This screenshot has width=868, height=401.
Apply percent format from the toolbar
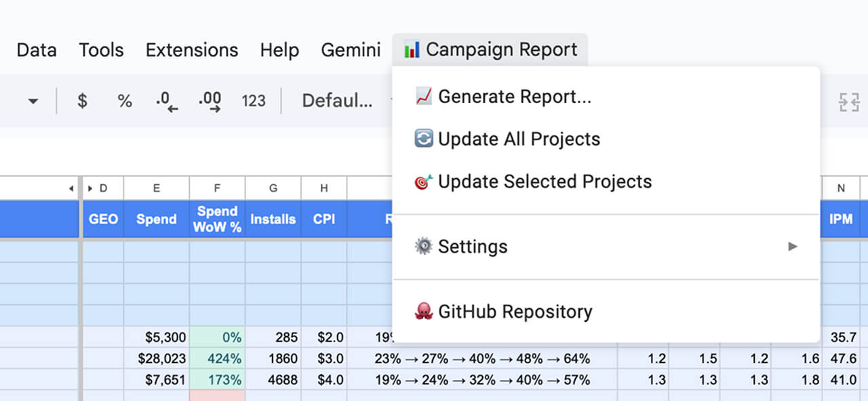tap(125, 101)
